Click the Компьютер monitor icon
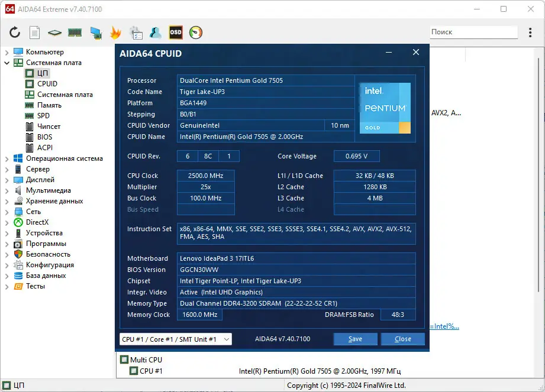 point(18,52)
